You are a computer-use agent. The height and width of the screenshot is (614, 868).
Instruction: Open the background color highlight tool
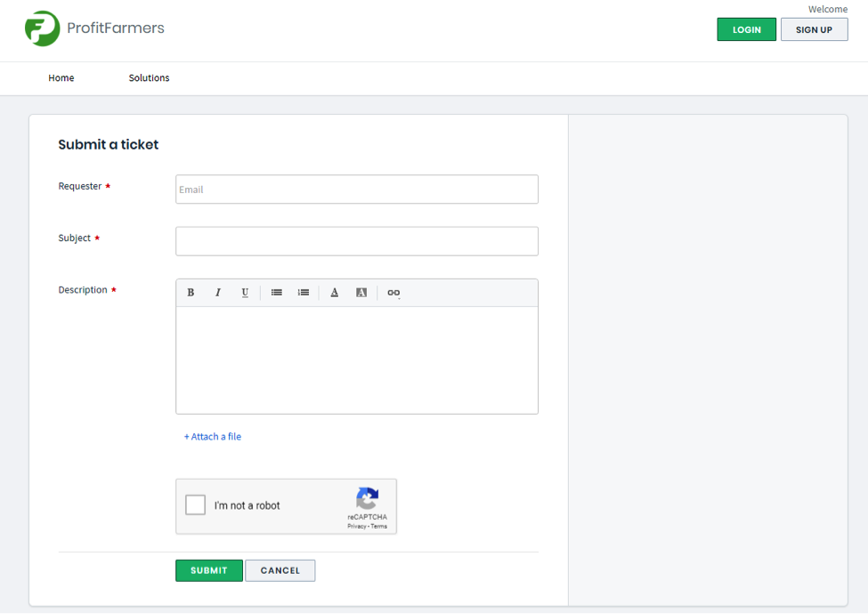[x=361, y=293]
